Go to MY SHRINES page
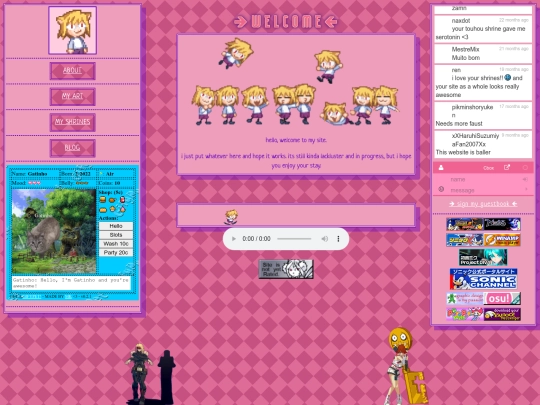The height and width of the screenshot is (405, 540). [x=72, y=122]
